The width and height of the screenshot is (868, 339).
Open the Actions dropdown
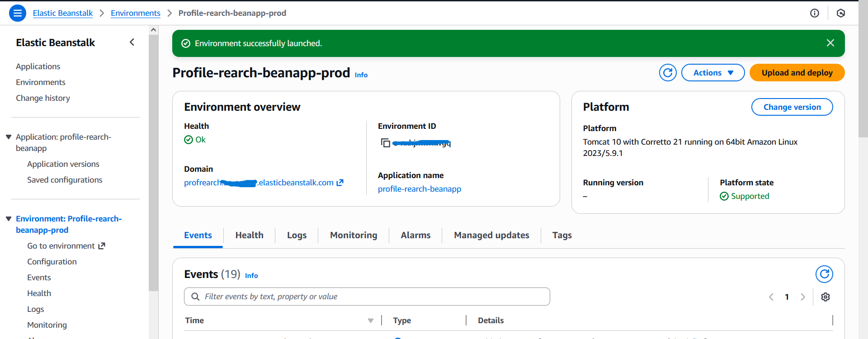[713, 73]
